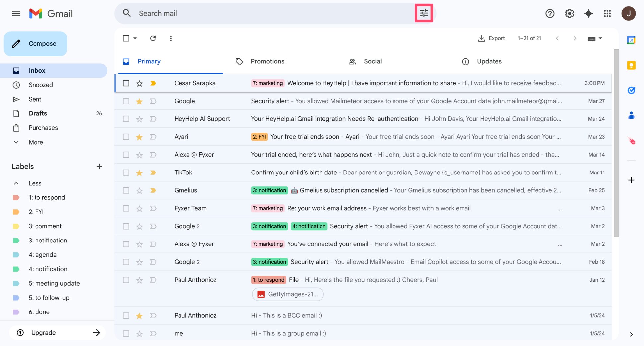The image size is (644, 346).
Task: Check the Paul Anthonioz File email checkbox
Action: [x=126, y=280]
